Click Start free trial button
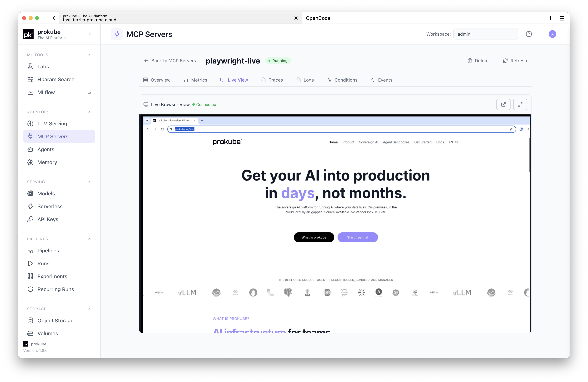 [x=357, y=237]
